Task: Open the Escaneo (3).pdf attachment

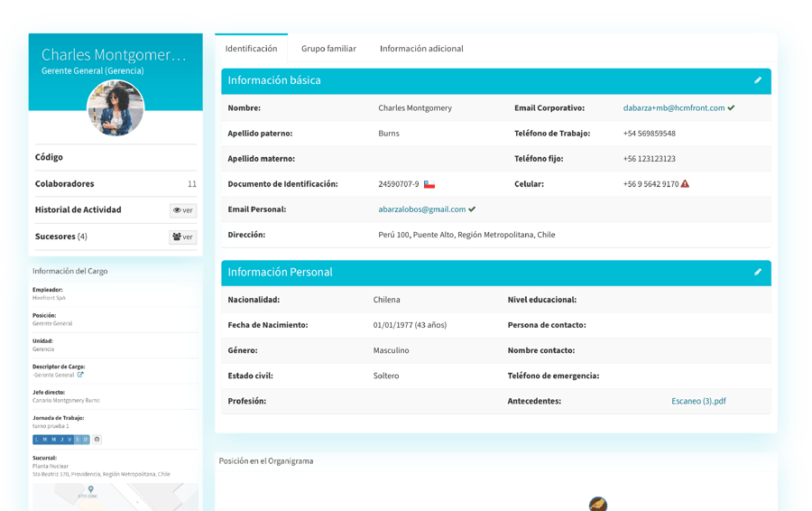Action: tap(698, 401)
